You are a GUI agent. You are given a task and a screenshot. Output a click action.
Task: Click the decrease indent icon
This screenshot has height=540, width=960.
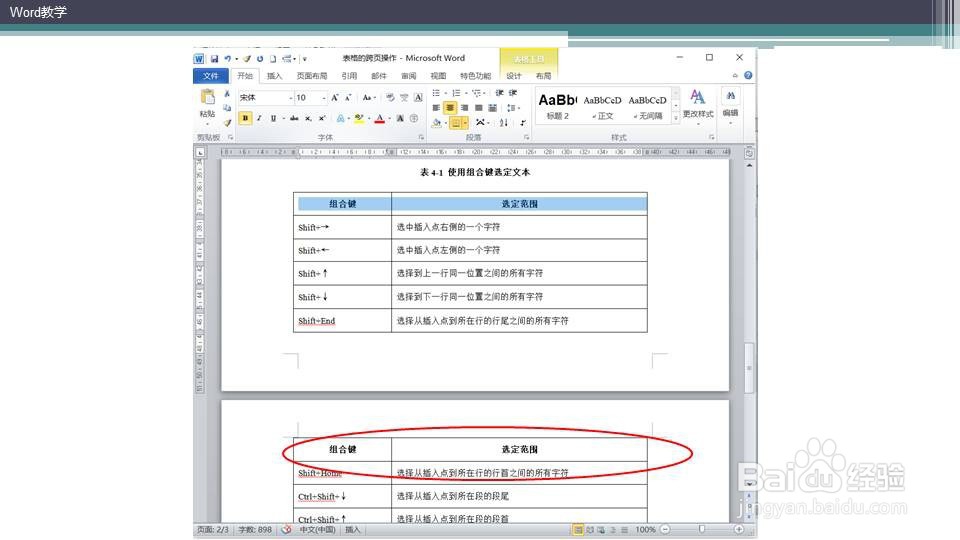(500, 93)
